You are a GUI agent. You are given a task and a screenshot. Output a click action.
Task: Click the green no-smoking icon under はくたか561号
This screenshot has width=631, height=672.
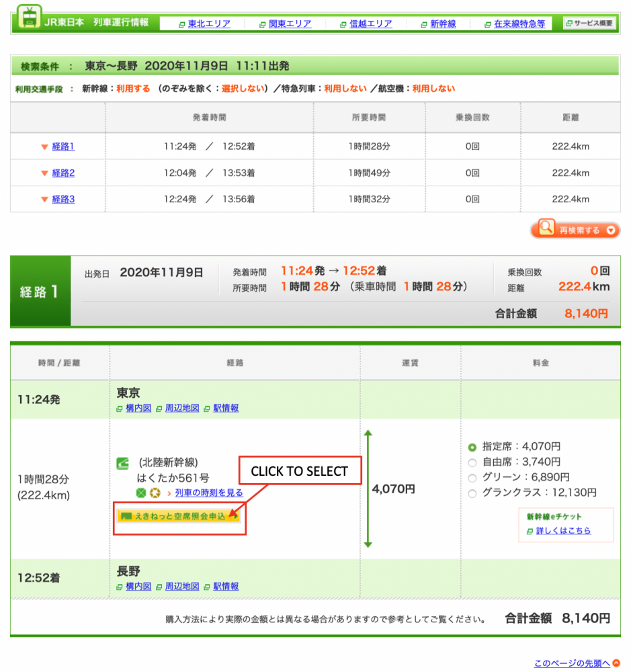point(142,493)
